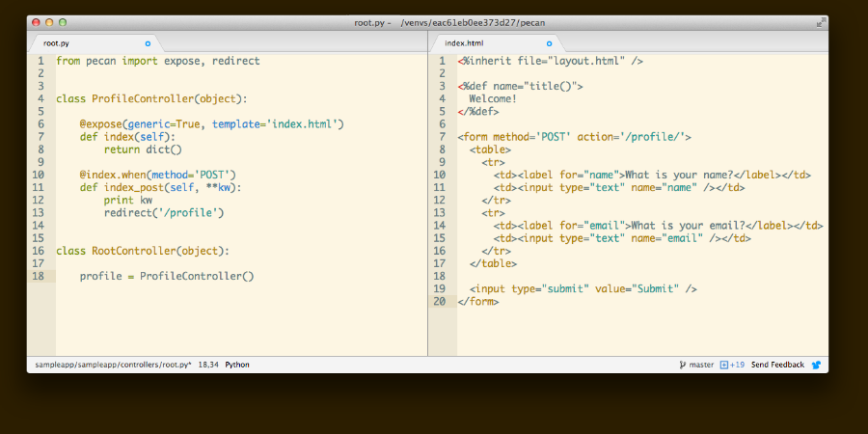The image size is (868, 434).
Task: Minimize the window with the yellow button
Action: tap(49, 23)
